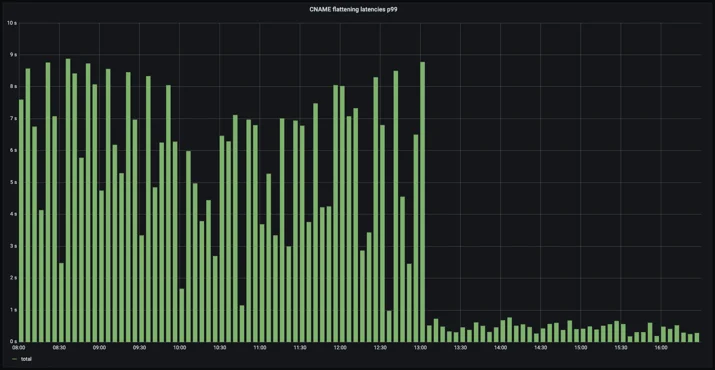Click the '08:30' time axis label

click(x=59, y=348)
